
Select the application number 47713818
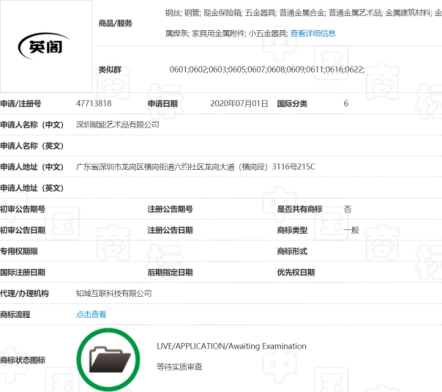tap(94, 103)
